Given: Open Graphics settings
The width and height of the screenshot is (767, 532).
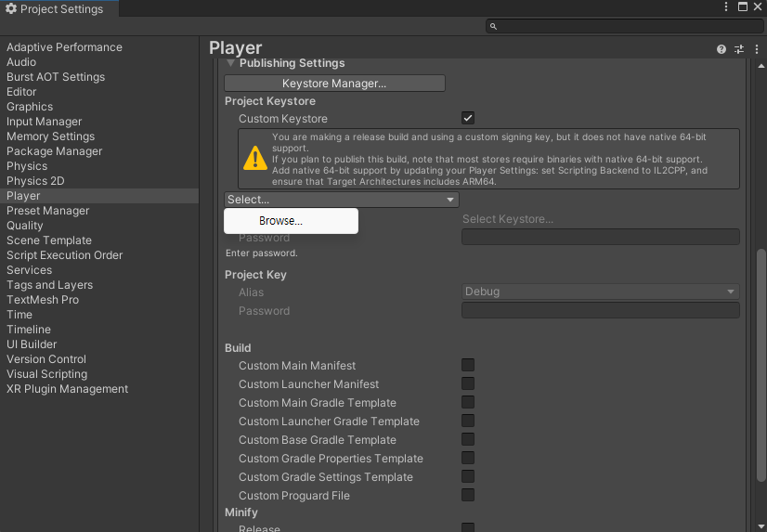Looking at the screenshot, I should pyautogui.click(x=30, y=107).
